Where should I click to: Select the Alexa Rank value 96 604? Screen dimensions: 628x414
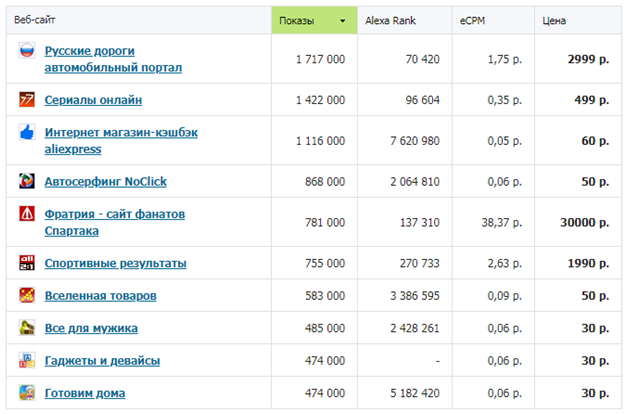pos(423,100)
